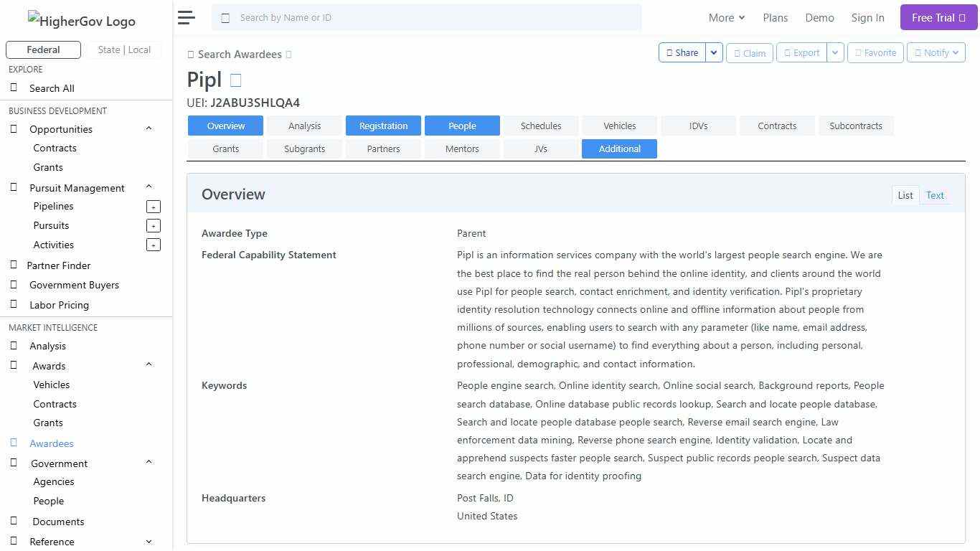Expand the More menu in header

[x=726, y=18]
